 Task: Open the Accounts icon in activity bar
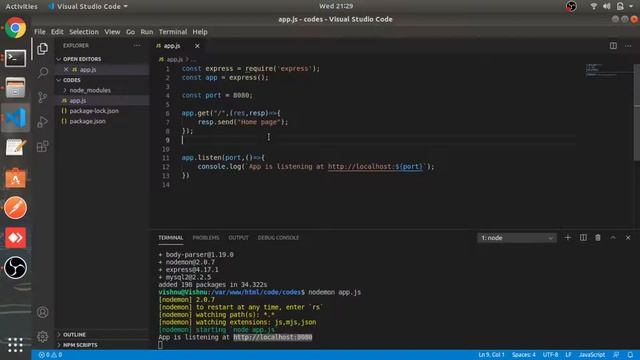tap(42, 312)
